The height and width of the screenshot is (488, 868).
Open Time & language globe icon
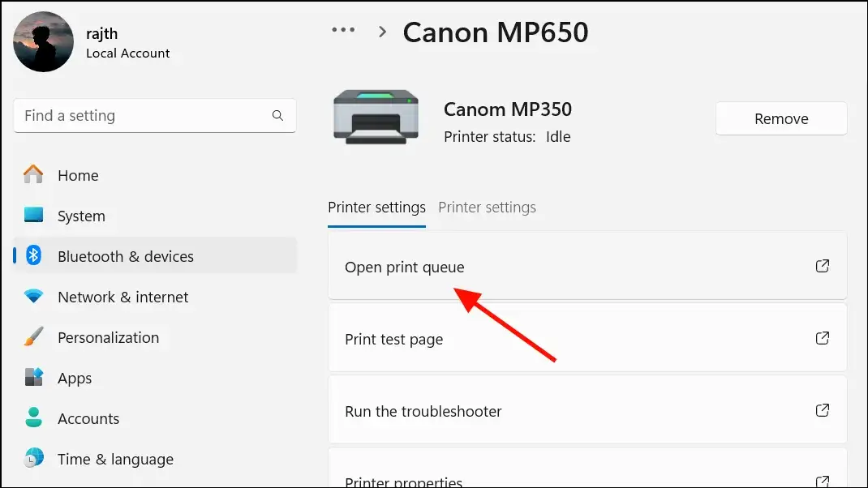tap(33, 458)
